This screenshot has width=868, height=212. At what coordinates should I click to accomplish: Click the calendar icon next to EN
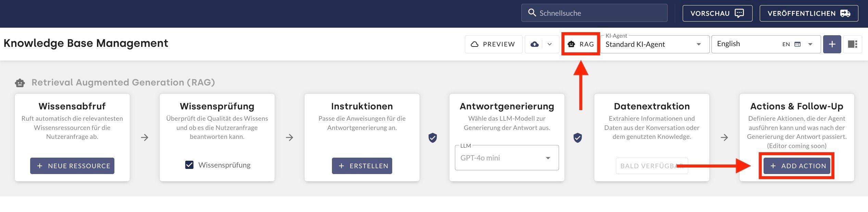(797, 44)
